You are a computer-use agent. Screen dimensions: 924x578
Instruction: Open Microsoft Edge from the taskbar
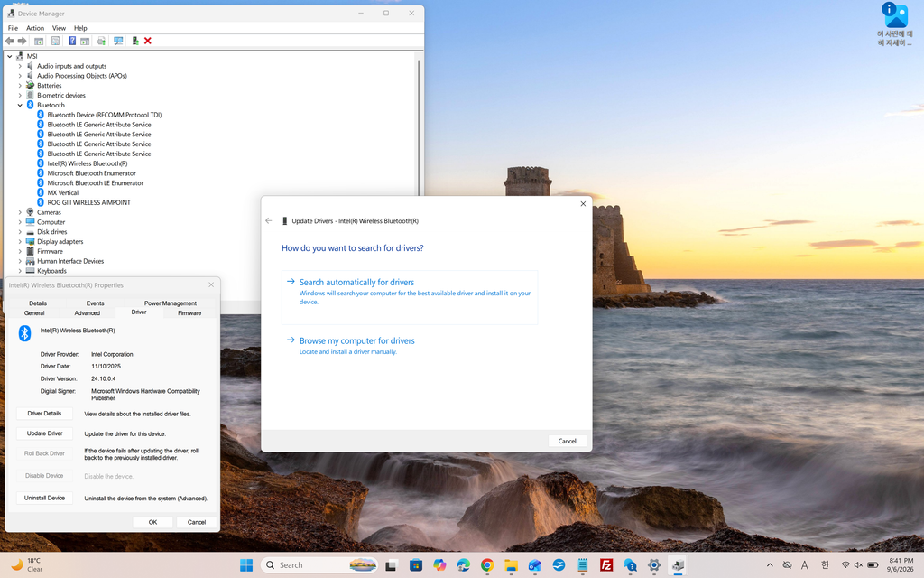click(x=463, y=565)
